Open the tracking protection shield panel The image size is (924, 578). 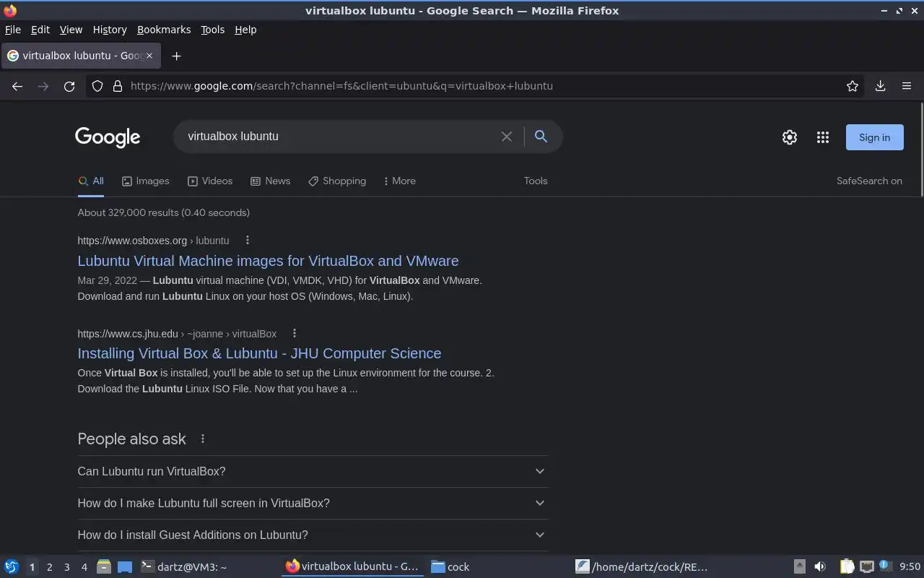[x=97, y=86]
